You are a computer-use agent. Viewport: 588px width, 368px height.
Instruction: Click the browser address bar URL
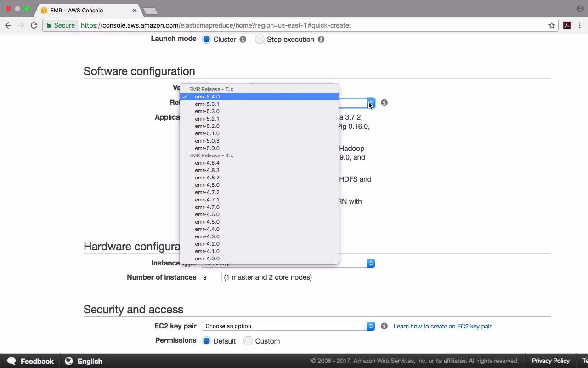[x=216, y=25]
